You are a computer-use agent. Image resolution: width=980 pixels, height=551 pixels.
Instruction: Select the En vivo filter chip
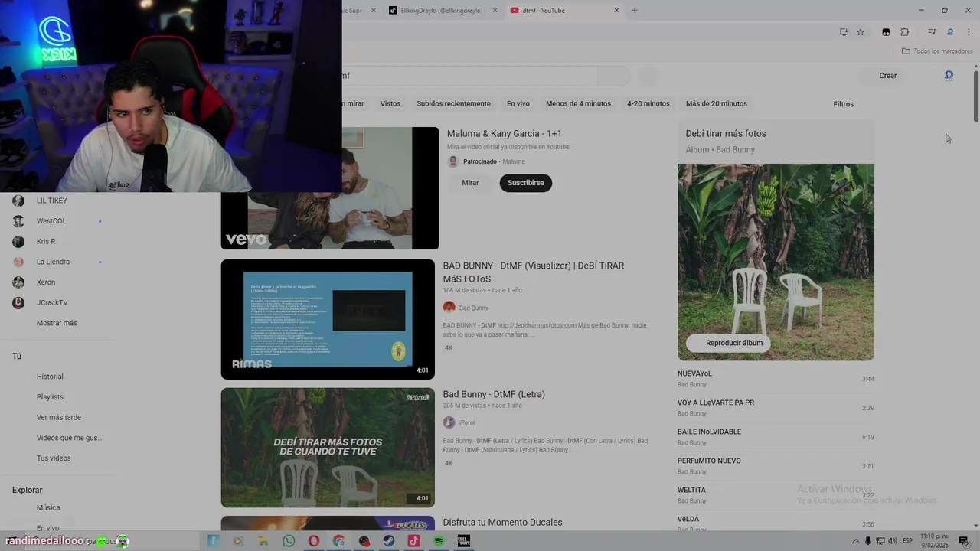(518, 103)
